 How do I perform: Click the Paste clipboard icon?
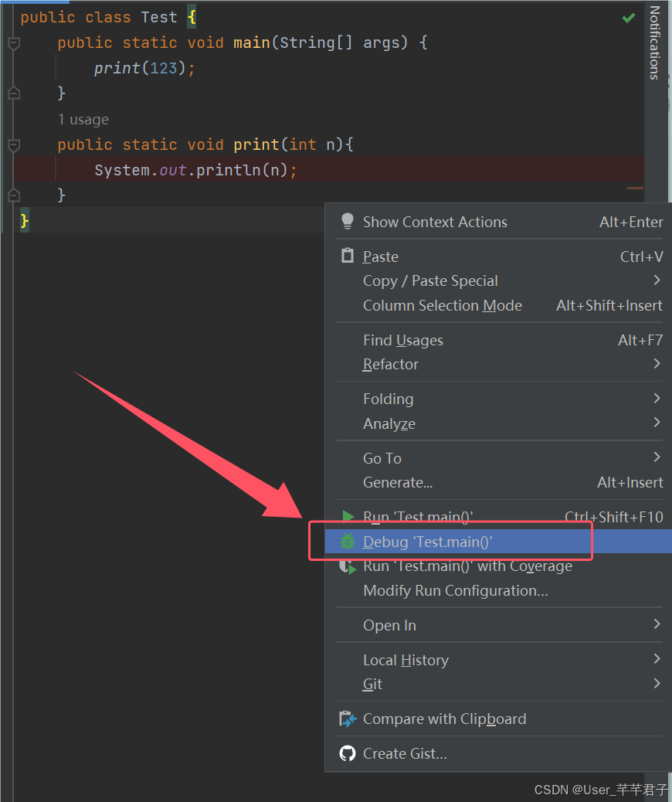pyautogui.click(x=348, y=256)
